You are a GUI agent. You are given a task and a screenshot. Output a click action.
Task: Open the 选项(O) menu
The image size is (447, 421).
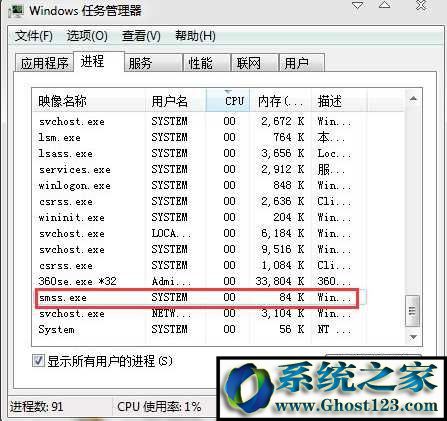pyautogui.click(x=87, y=36)
